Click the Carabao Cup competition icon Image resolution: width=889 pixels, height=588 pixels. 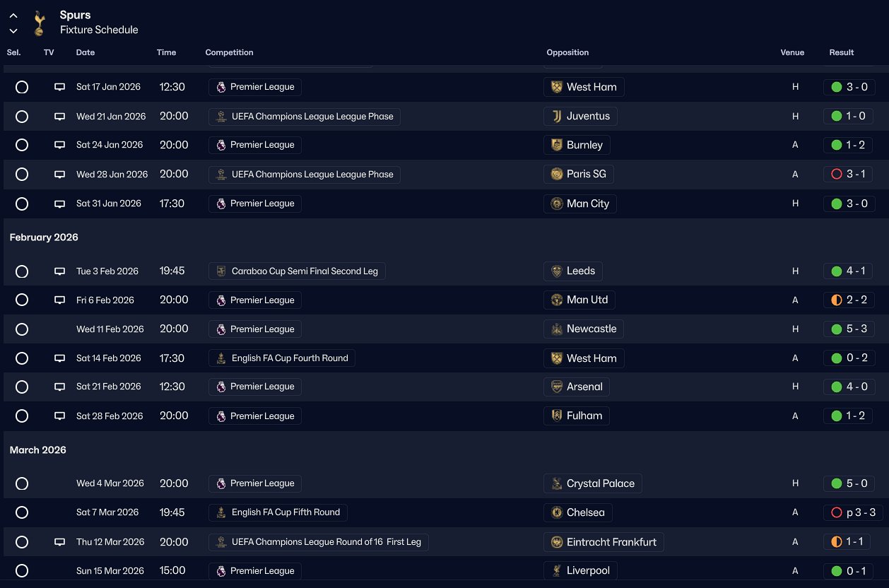[221, 271]
